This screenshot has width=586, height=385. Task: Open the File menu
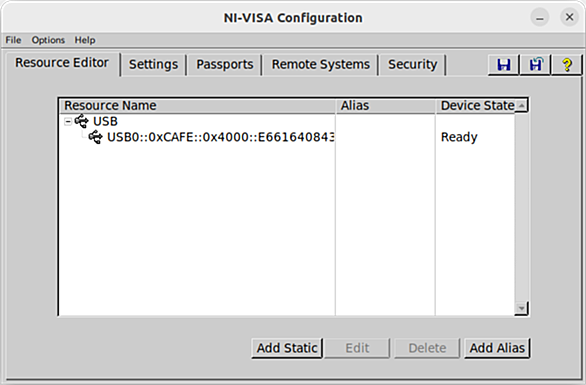click(x=13, y=40)
